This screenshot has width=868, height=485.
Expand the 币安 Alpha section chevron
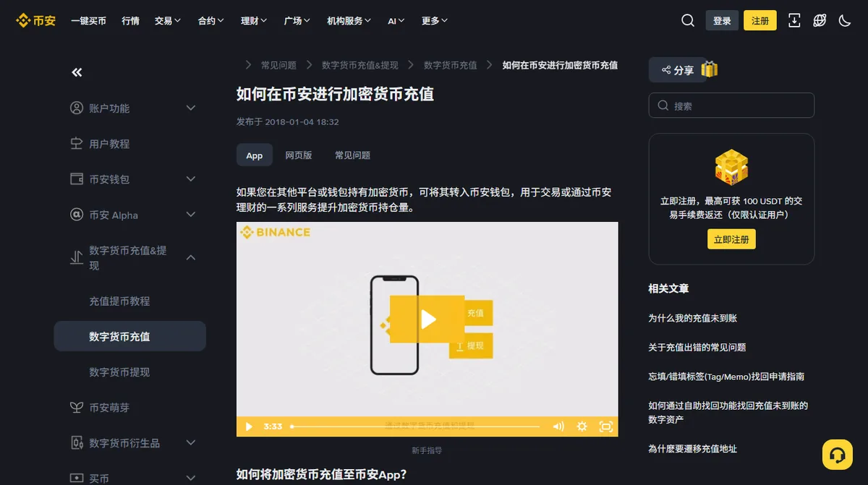191,215
